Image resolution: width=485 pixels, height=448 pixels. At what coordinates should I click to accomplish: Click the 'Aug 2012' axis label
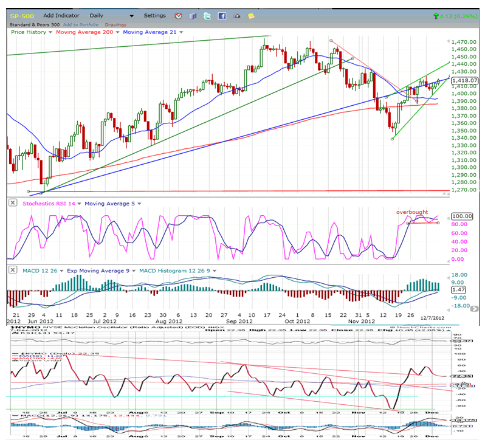169,322
